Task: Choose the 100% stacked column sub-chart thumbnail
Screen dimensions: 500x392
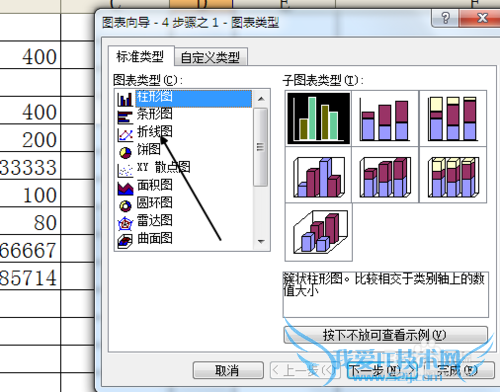Action: (x=453, y=118)
